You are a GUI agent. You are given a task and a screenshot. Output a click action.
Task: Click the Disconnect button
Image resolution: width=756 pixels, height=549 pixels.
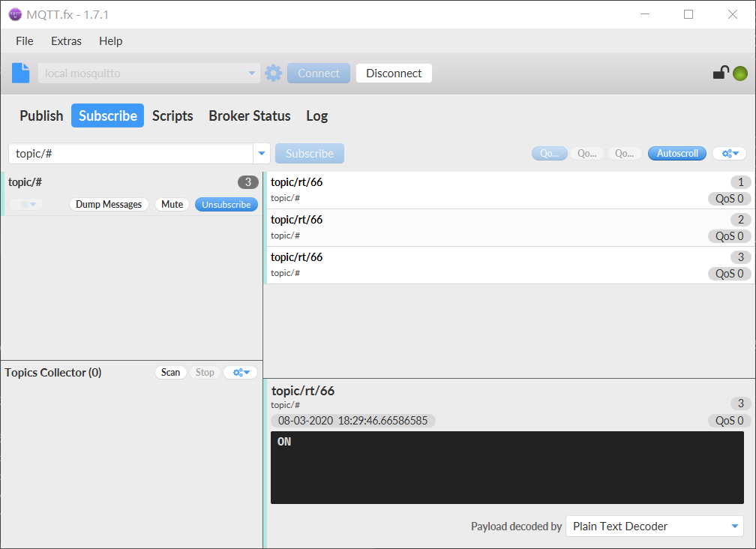coord(394,73)
